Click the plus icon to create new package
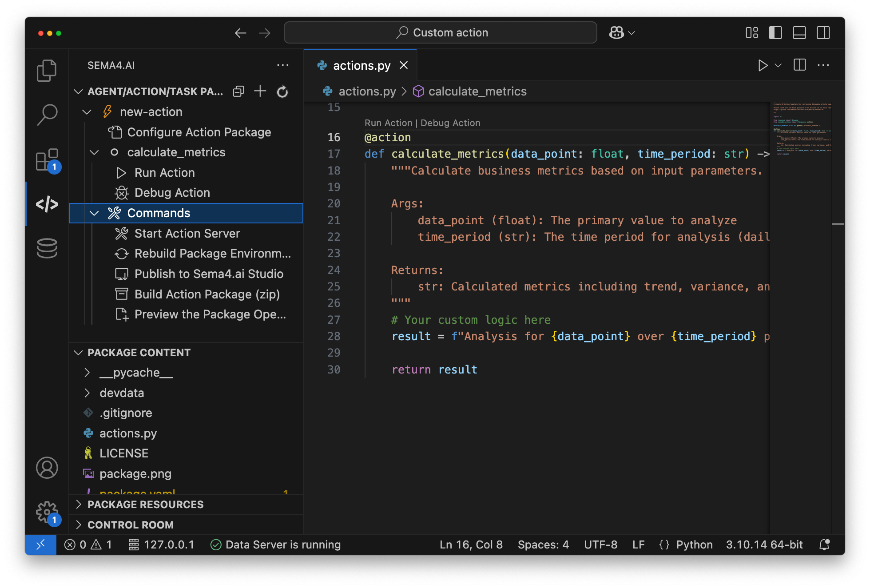This screenshot has width=870, height=588. click(x=260, y=91)
